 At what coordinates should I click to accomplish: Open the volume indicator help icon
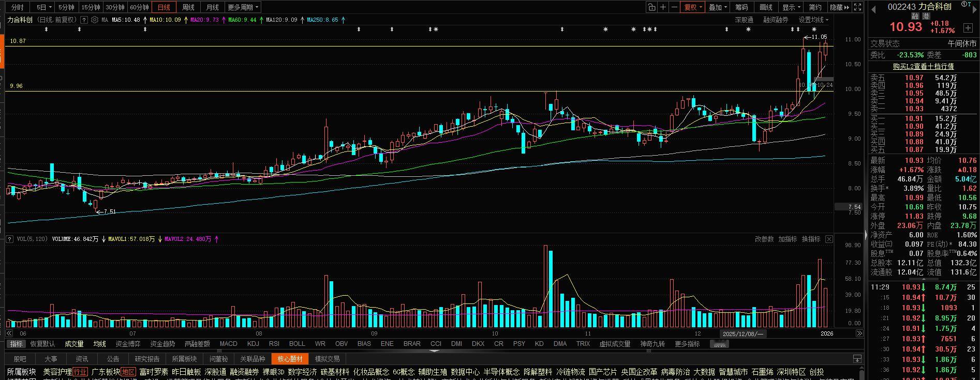coord(9,239)
